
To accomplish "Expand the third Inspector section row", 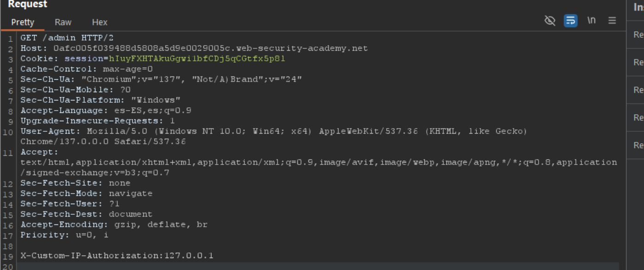I will (638, 90).
